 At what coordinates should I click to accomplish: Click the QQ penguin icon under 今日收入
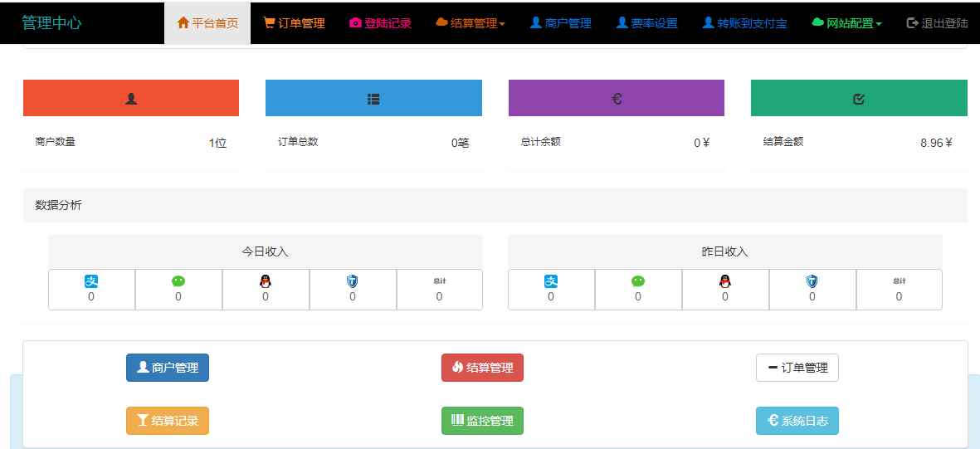pyautogui.click(x=266, y=281)
